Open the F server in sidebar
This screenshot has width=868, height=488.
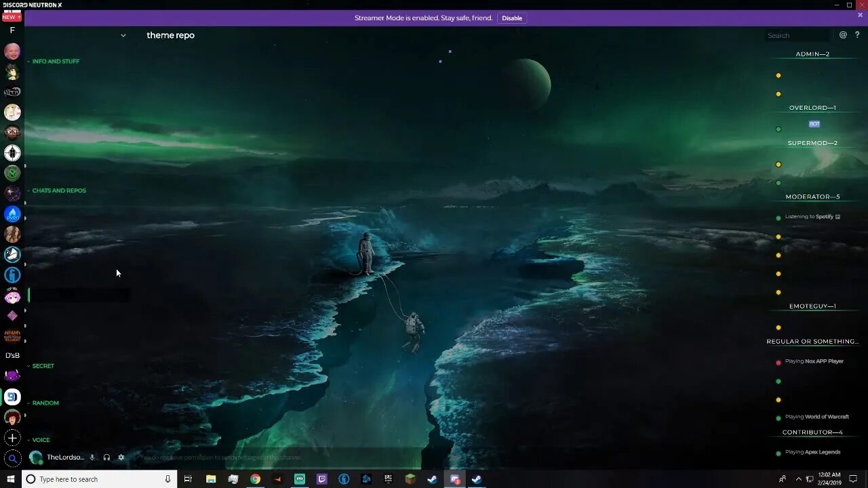click(x=12, y=30)
